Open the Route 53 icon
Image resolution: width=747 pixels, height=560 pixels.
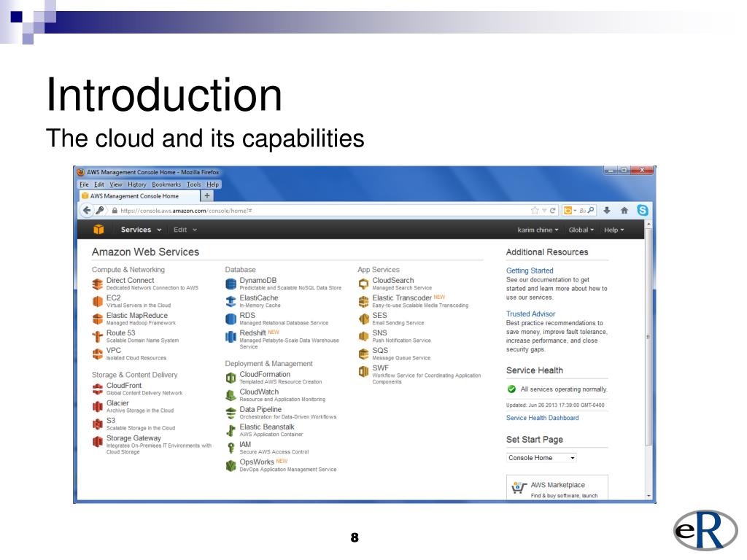coord(98,337)
